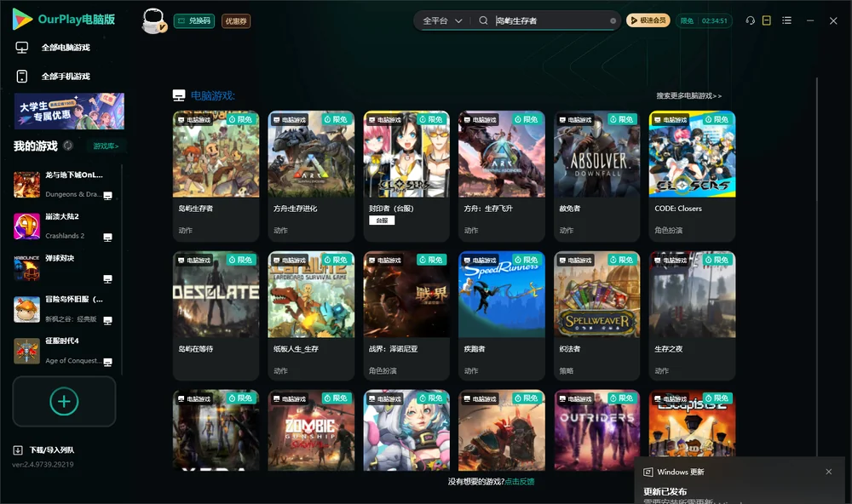Viewport: 852px width, 504px height.
Task: Open the user avatar profile
Action: point(153,21)
